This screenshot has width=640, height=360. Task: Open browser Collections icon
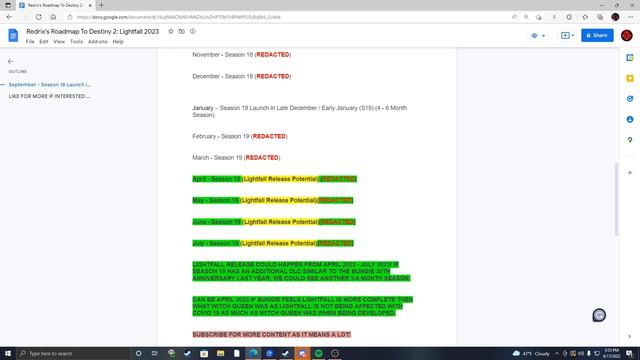click(600, 17)
